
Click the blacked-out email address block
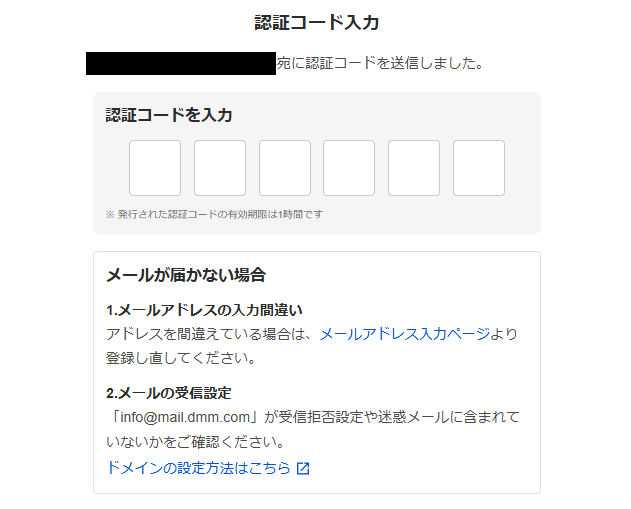[x=181, y=63]
